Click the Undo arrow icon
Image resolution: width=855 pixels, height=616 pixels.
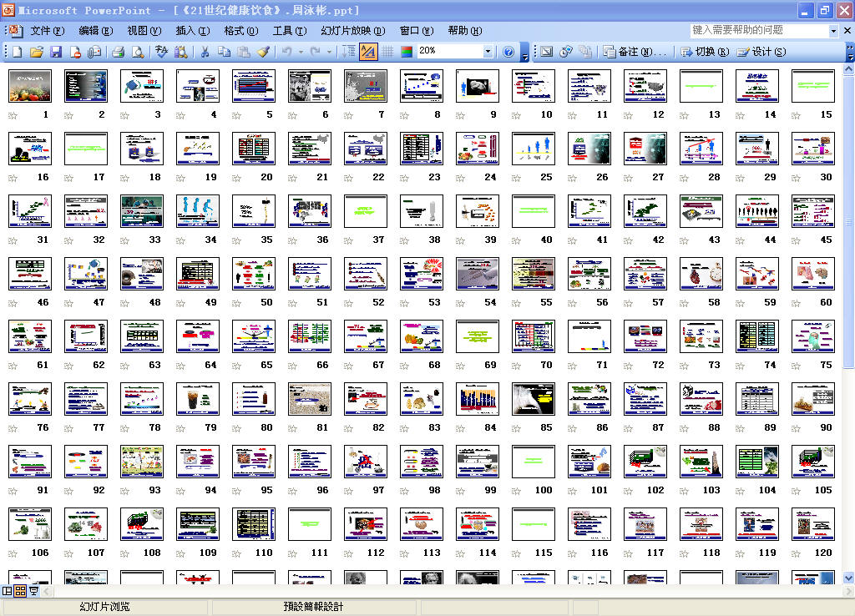pyautogui.click(x=287, y=52)
